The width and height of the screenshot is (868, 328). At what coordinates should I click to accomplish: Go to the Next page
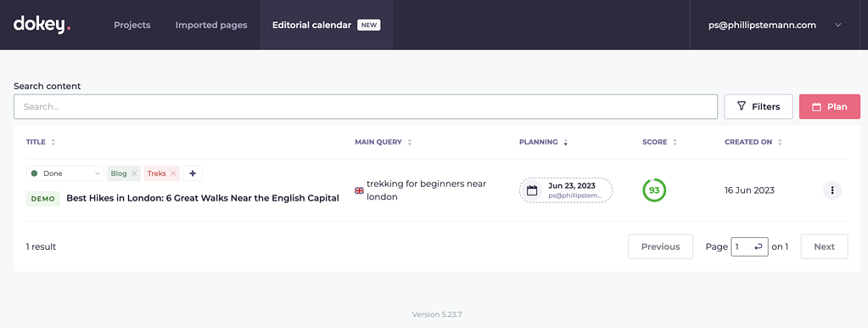[x=824, y=246]
